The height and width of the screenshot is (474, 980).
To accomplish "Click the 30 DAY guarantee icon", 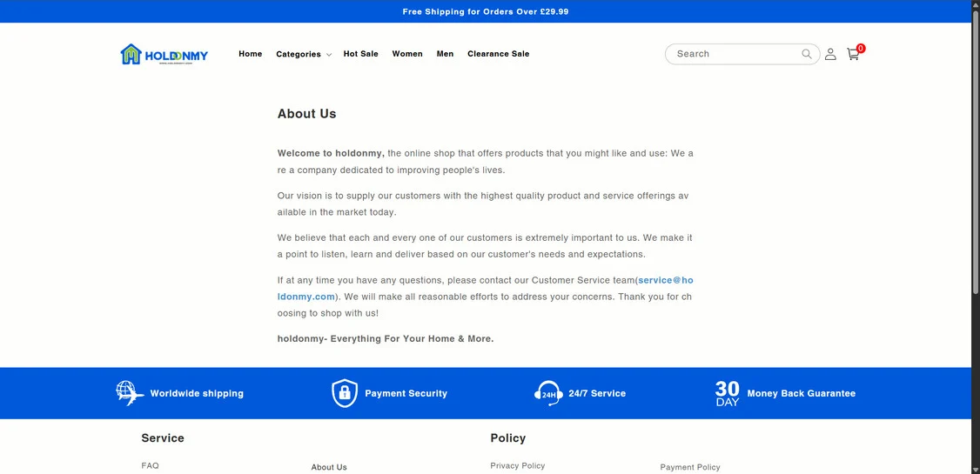I will (727, 393).
